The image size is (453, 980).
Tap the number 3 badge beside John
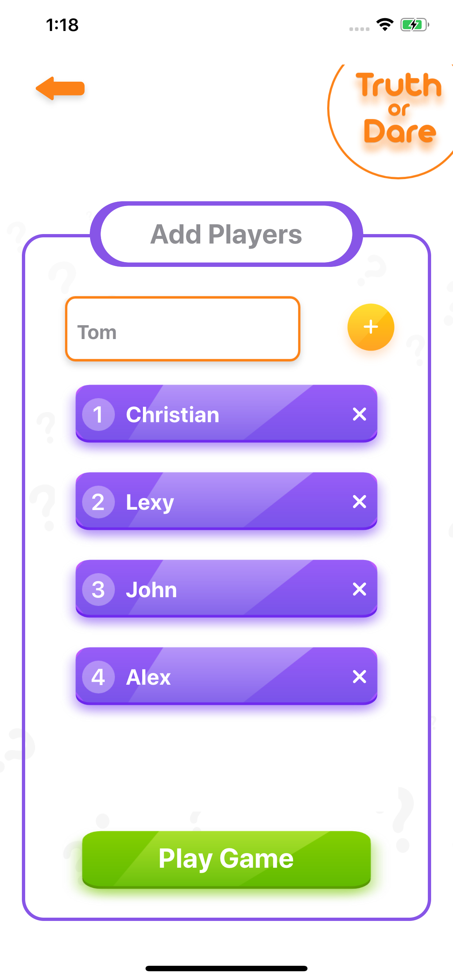point(98,589)
